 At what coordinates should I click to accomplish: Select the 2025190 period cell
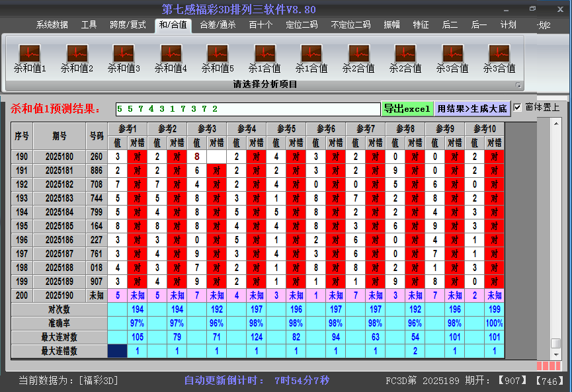pyautogui.click(x=60, y=295)
